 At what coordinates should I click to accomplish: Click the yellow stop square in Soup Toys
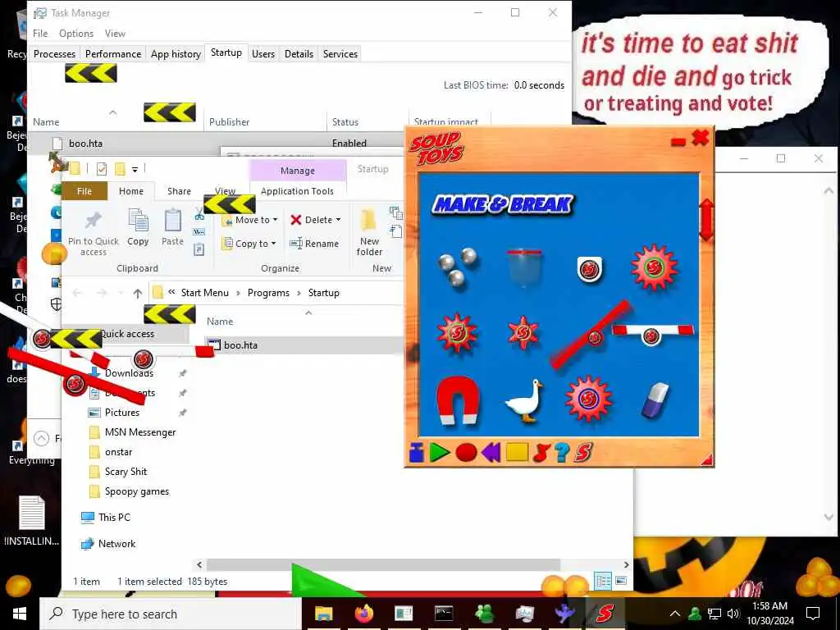point(517,452)
